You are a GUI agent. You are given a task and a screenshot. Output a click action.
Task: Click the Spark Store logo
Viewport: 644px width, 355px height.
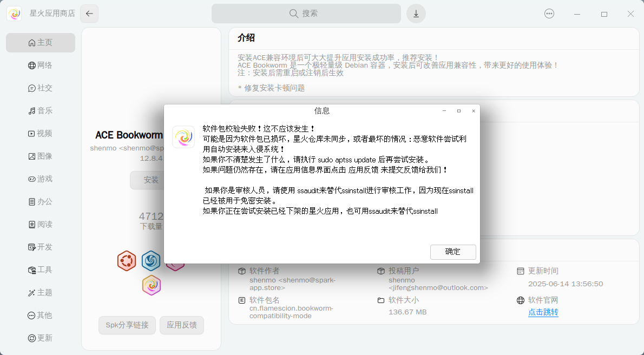coord(15,14)
